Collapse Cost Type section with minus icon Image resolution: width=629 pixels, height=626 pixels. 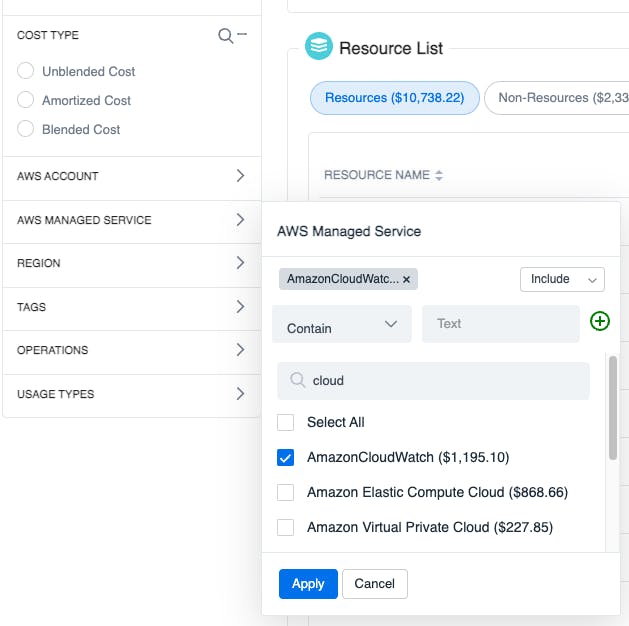tap(242, 35)
